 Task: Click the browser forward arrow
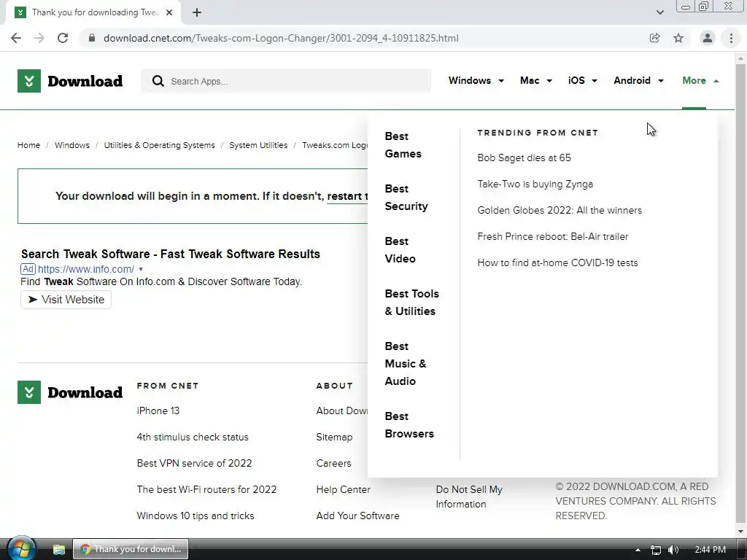[x=39, y=38]
